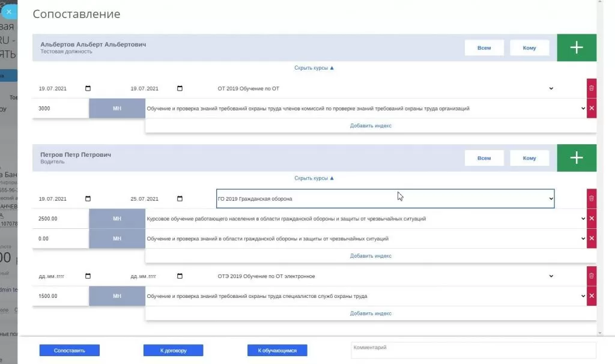Click the К обучающимся button
This screenshot has height=364, width=615.
277,350
